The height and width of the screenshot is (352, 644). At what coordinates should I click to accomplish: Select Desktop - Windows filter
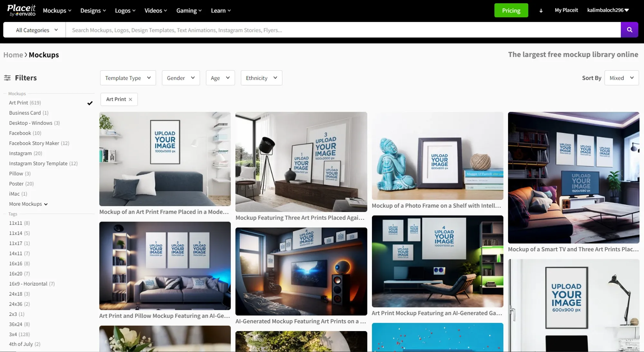click(x=34, y=123)
